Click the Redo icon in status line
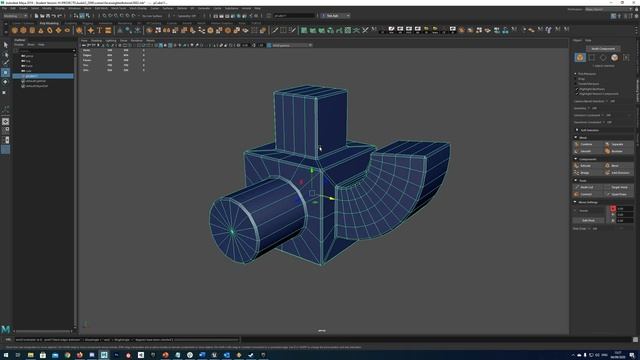640x360 pixels. pyautogui.click(x=60, y=16)
